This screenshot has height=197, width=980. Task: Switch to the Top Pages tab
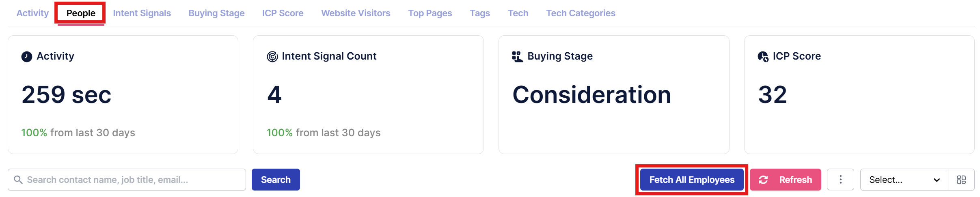[430, 13]
